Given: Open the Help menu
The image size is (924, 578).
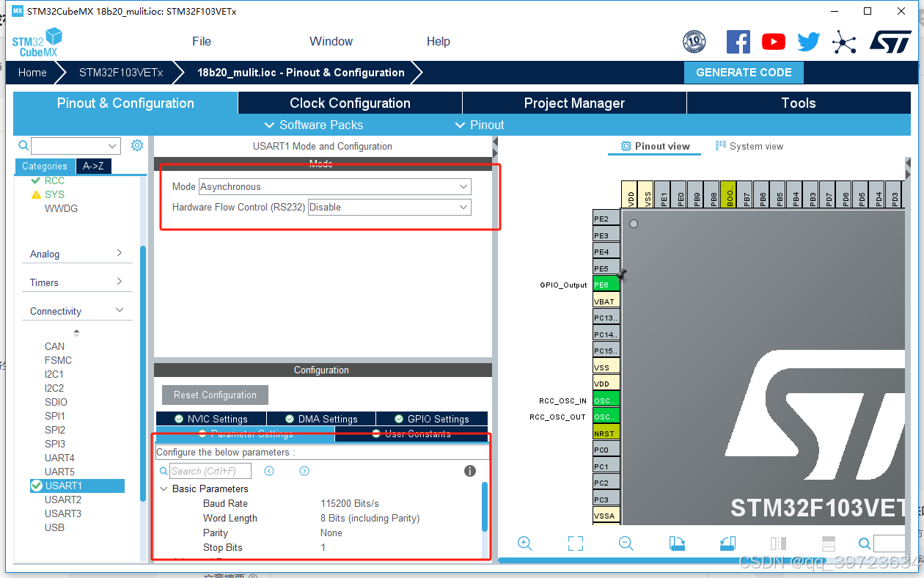Looking at the screenshot, I should coord(439,42).
